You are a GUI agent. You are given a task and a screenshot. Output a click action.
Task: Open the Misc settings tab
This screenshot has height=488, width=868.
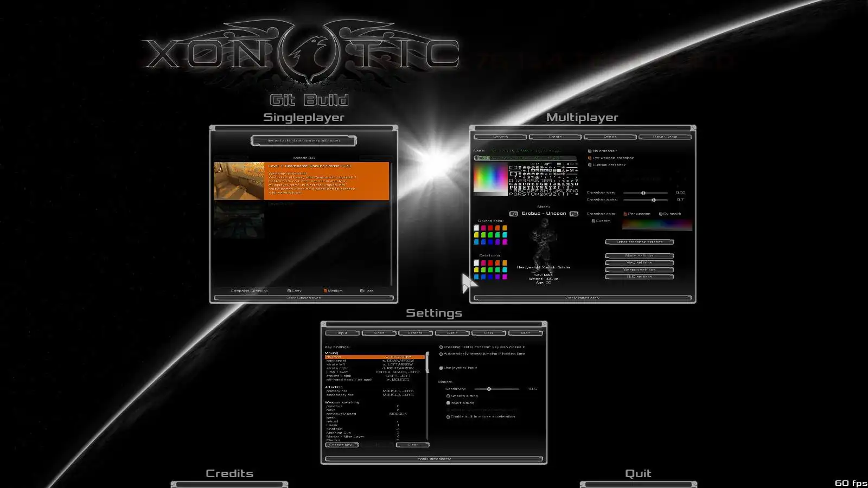coord(526,333)
